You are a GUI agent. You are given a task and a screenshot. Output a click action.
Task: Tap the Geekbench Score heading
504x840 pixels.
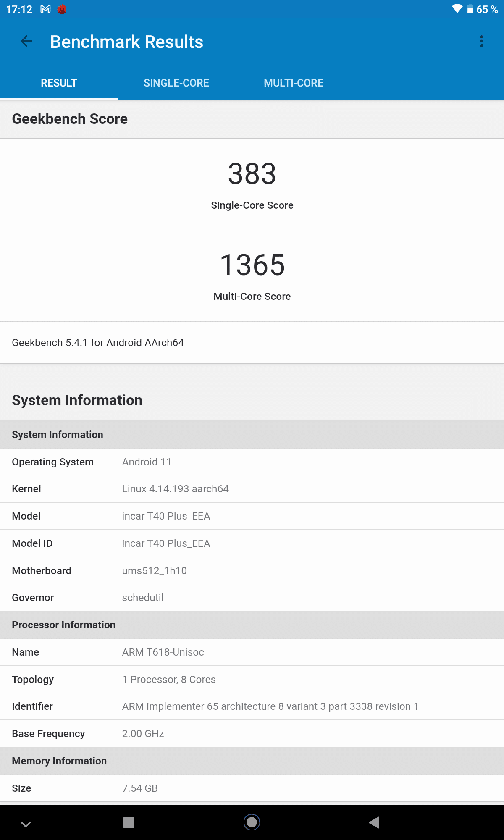click(70, 119)
